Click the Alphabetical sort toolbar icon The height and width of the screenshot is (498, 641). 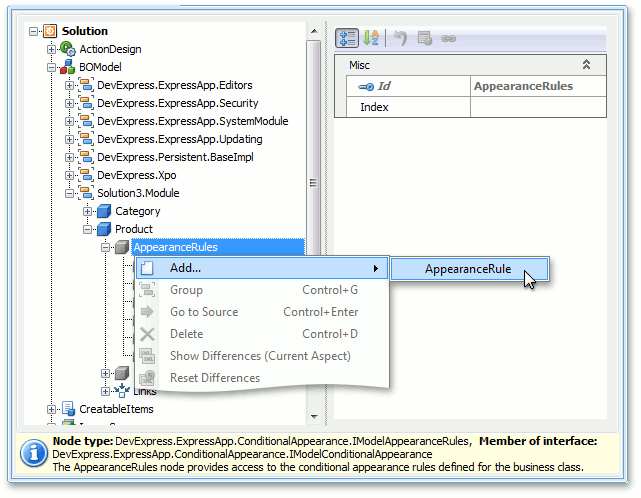[x=371, y=38]
